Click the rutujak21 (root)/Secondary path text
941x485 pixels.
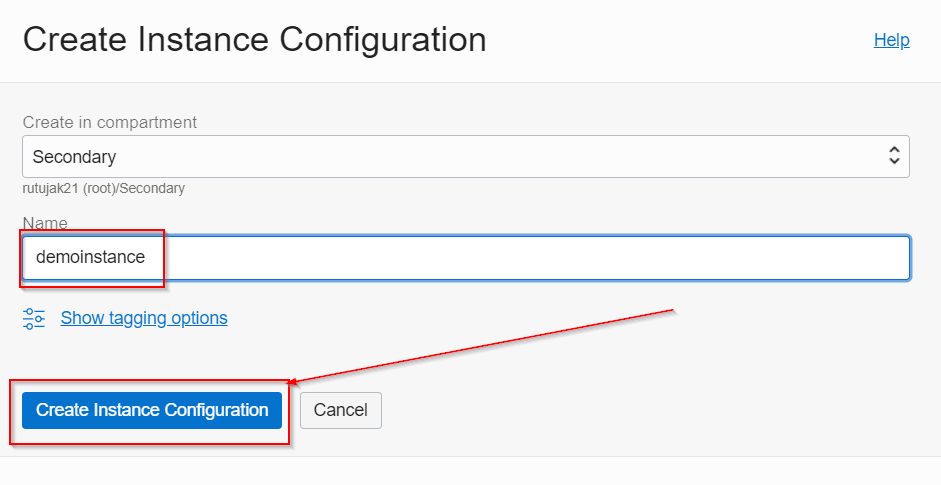point(104,188)
